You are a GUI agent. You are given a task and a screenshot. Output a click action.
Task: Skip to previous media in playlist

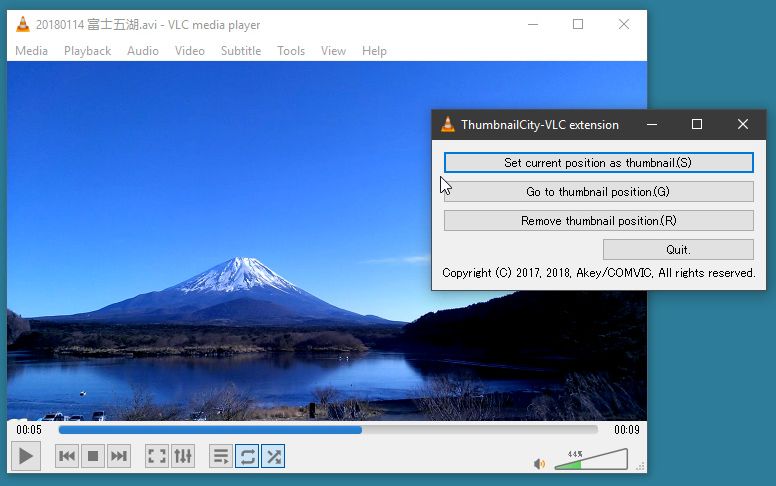pos(67,456)
